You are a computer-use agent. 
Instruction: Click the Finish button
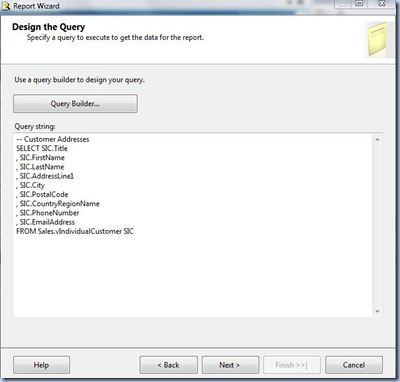click(292, 365)
